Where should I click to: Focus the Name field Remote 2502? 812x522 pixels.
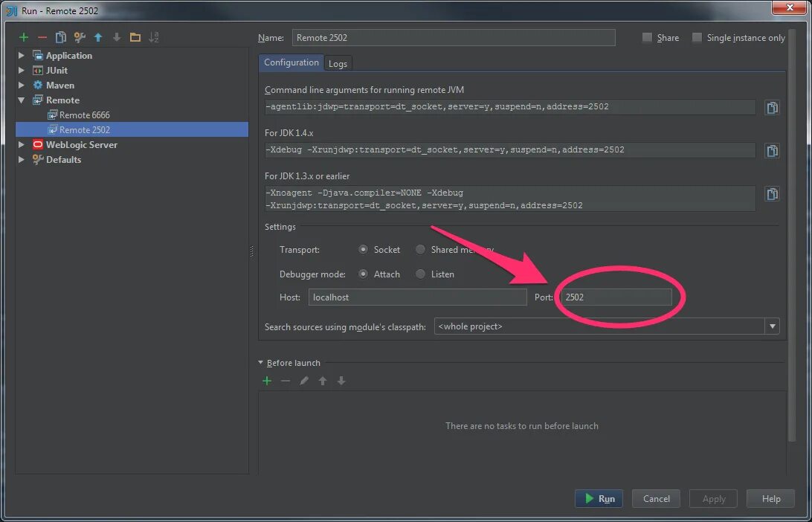pyautogui.click(x=454, y=38)
